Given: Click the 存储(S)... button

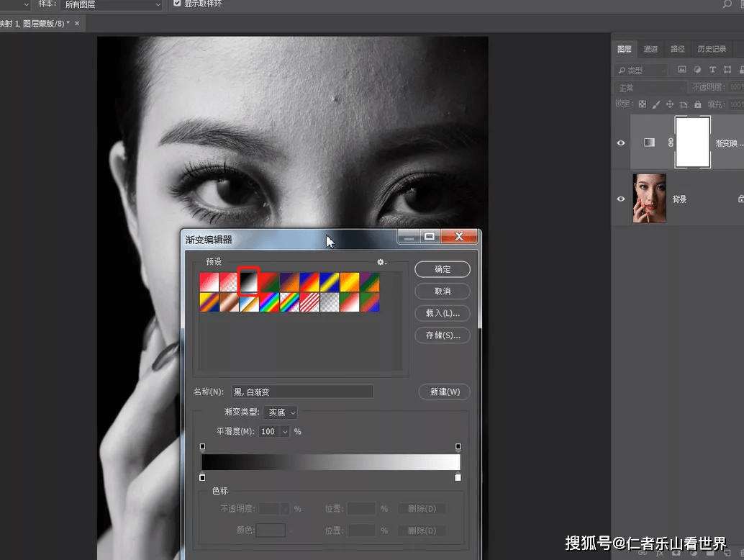Looking at the screenshot, I should 443,335.
